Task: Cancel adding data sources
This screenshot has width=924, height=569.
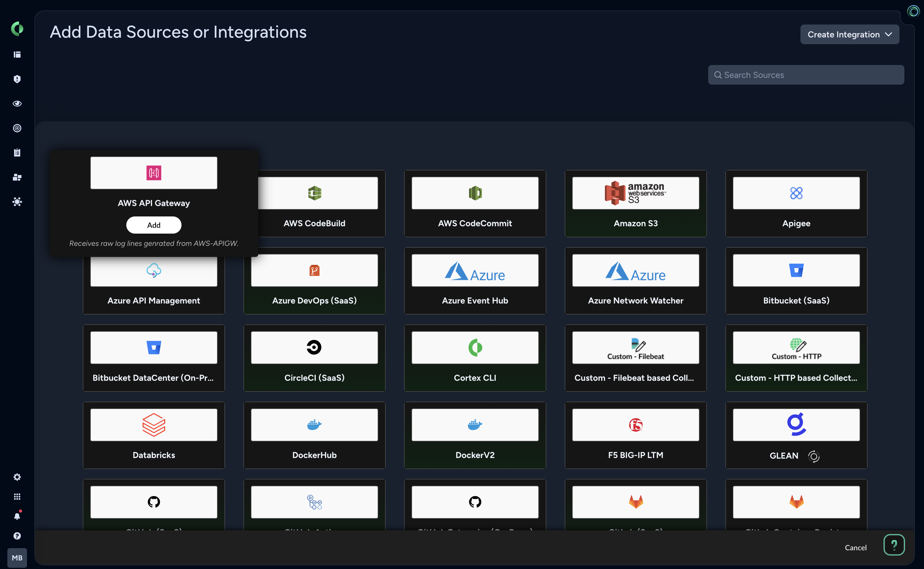Action: [855, 547]
